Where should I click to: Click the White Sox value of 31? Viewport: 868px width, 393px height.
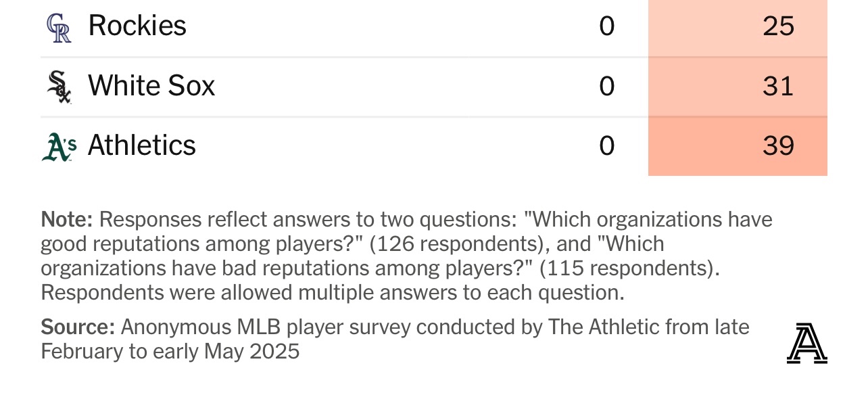[x=777, y=86]
